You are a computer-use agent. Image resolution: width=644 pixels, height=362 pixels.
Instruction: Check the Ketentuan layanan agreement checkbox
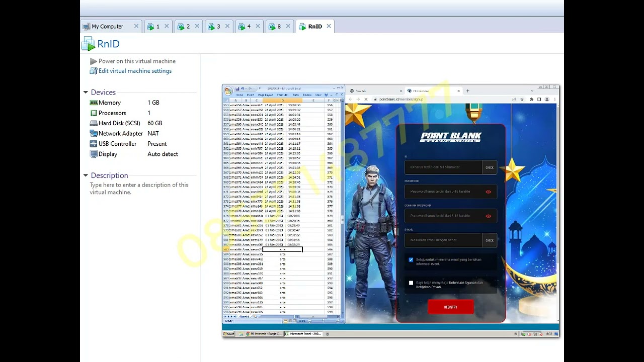click(x=411, y=283)
